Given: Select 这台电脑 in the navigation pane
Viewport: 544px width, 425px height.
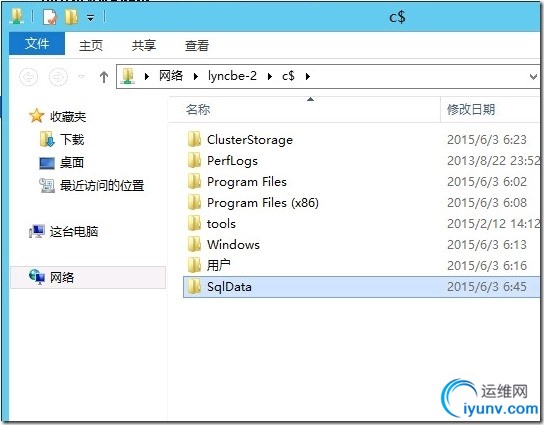Looking at the screenshot, I should 74,231.
